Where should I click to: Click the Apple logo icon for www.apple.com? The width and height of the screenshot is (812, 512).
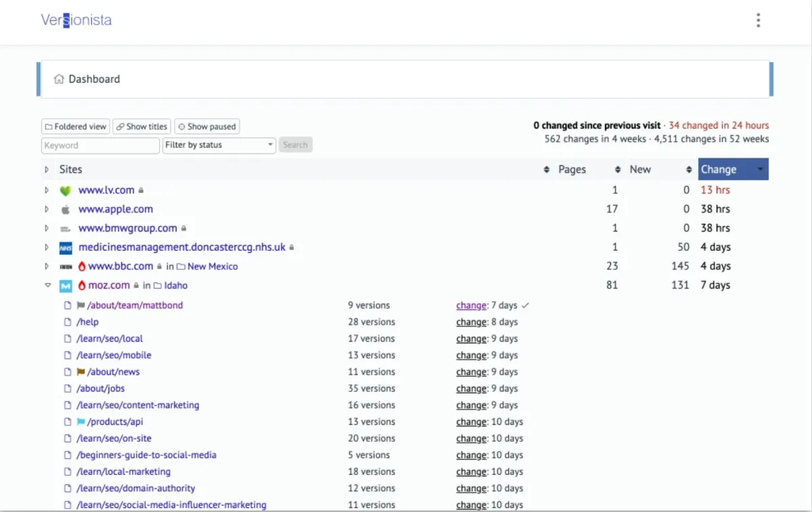[x=66, y=210]
